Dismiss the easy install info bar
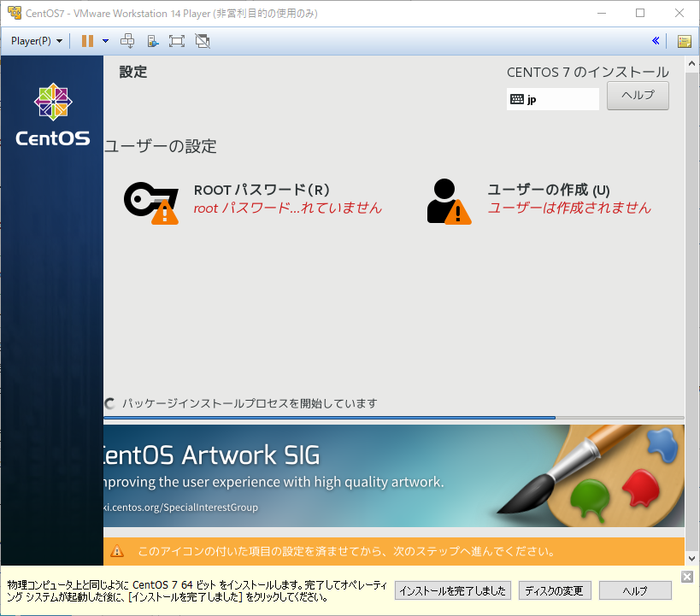700x616 pixels. [x=687, y=577]
